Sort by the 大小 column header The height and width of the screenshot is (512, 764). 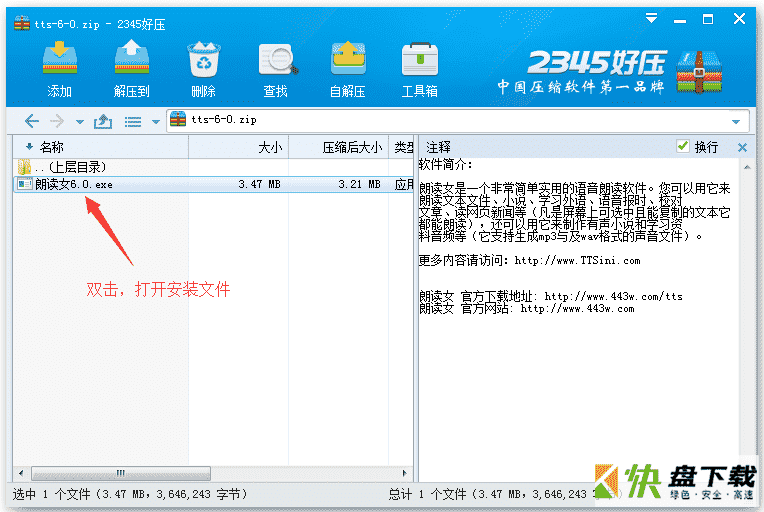pyautogui.click(x=239, y=147)
